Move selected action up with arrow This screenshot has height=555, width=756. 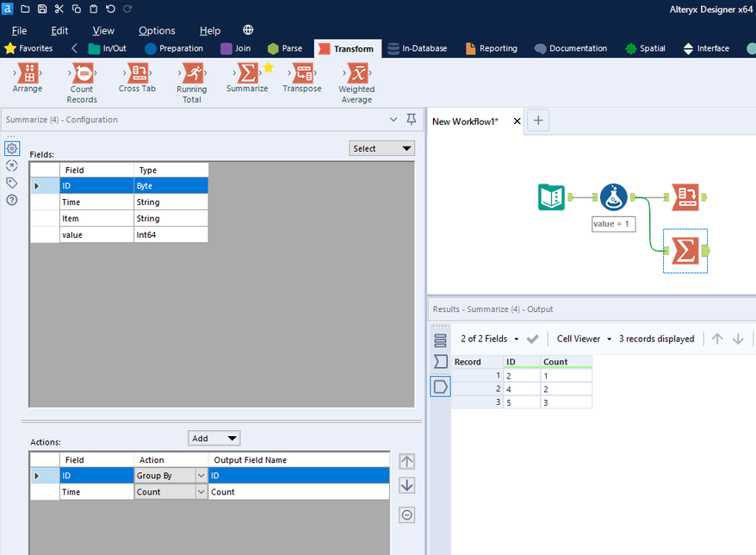[407, 461]
